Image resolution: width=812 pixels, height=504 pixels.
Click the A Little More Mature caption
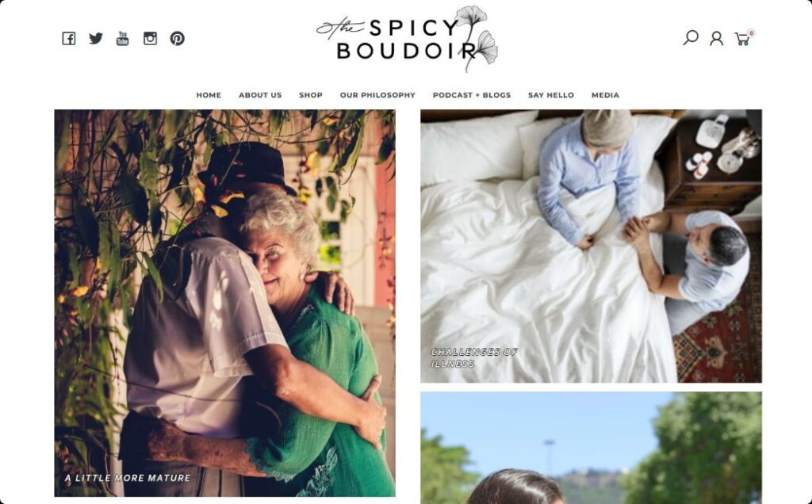point(128,478)
